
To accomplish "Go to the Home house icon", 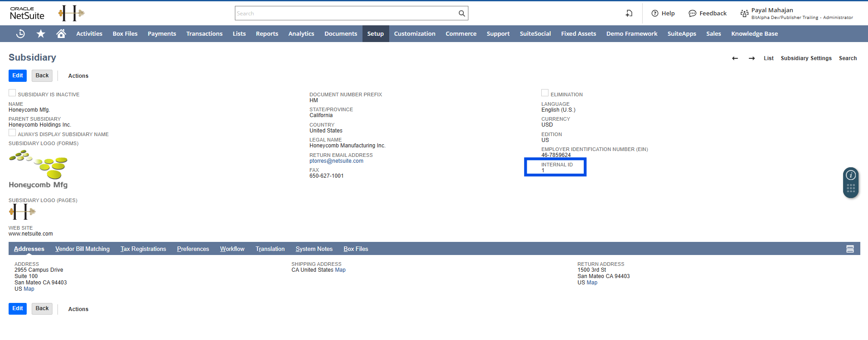I will coord(61,33).
